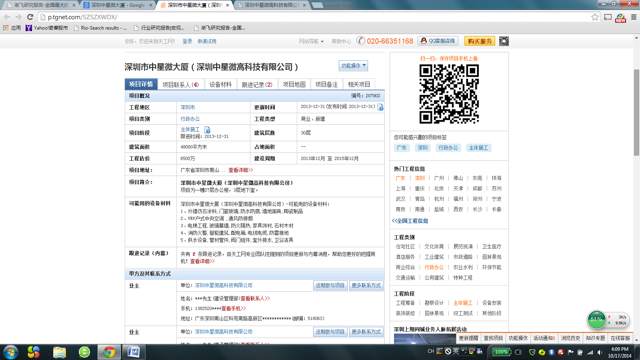Open 浏览历史 in the bottom page toolbar
Screen dimensions: 640x360
570,338
